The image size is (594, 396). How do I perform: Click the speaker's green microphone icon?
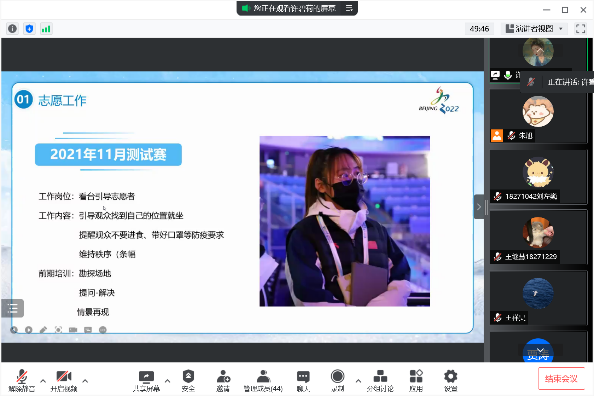point(508,75)
